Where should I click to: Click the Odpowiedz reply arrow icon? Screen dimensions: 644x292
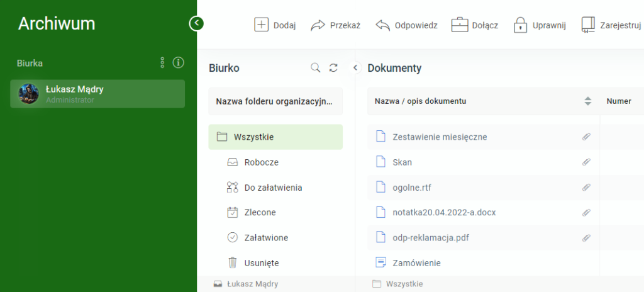[x=382, y=25]
